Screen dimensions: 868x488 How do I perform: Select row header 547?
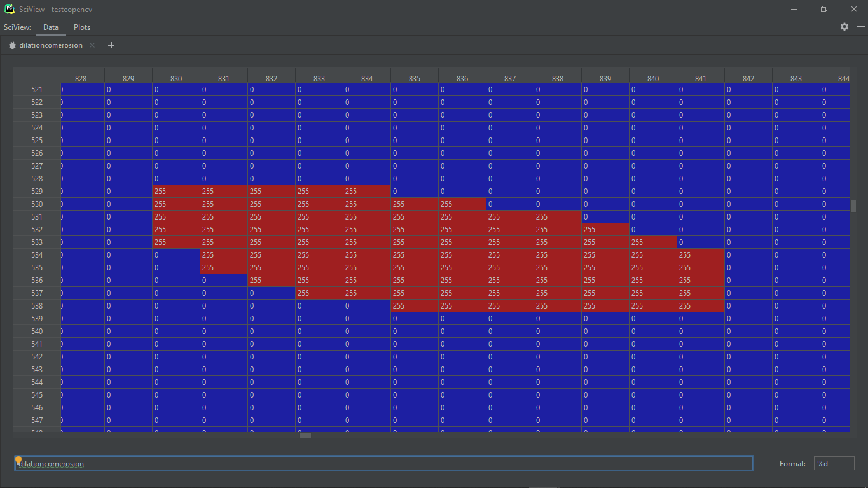(37, 421)
